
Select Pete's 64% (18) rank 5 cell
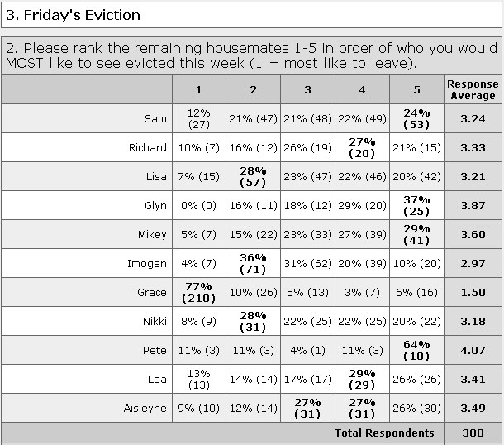(x=416, y=350)
